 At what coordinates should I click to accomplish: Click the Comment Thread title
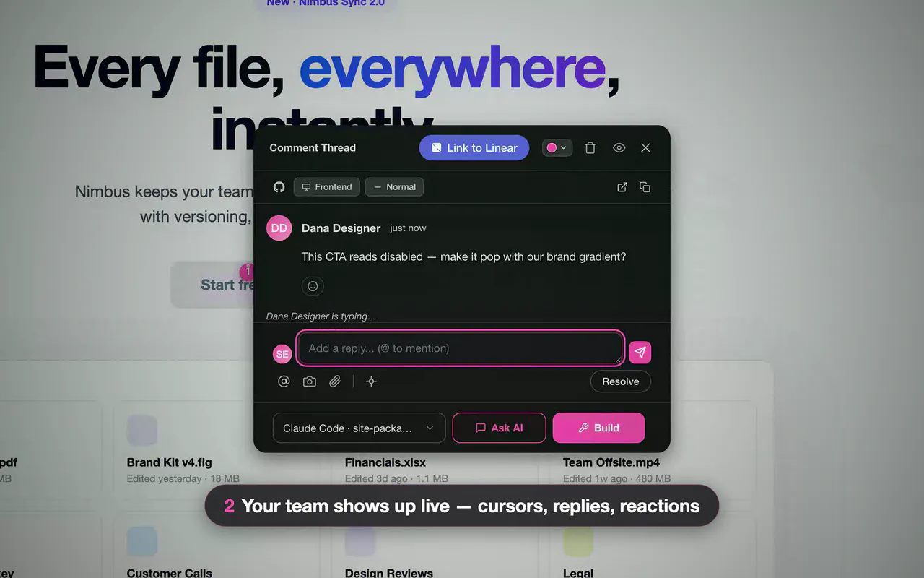point(313,148)
